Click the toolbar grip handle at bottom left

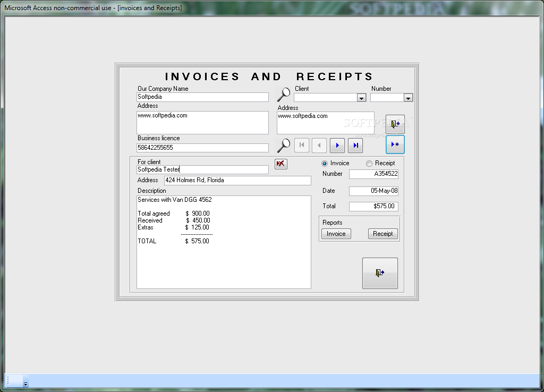pos(8,380)
